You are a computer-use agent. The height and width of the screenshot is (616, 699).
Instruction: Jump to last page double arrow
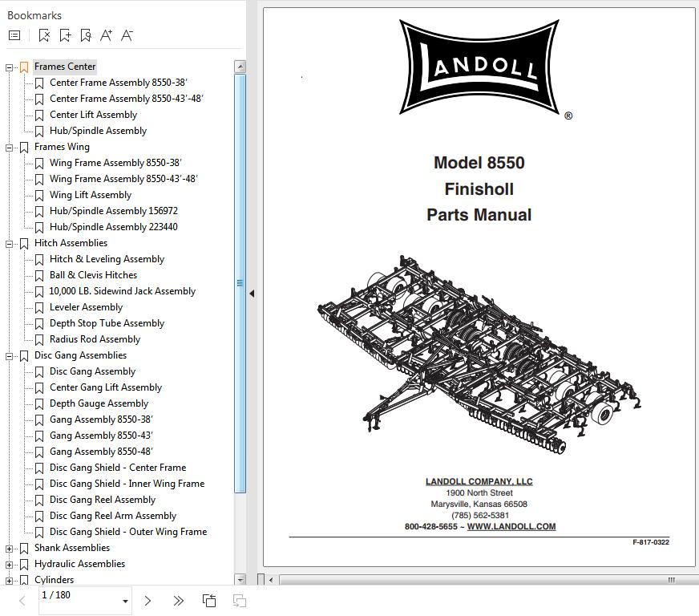point(178,601)
